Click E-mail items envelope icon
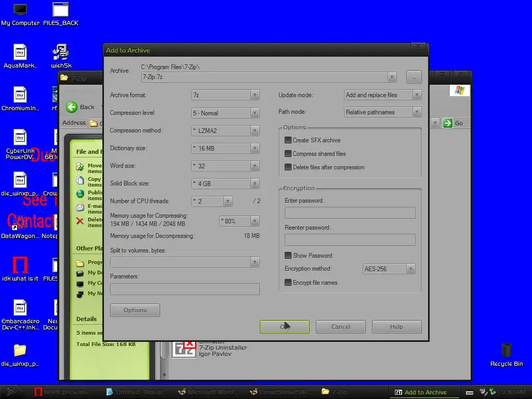 click(x=79, y=207)
